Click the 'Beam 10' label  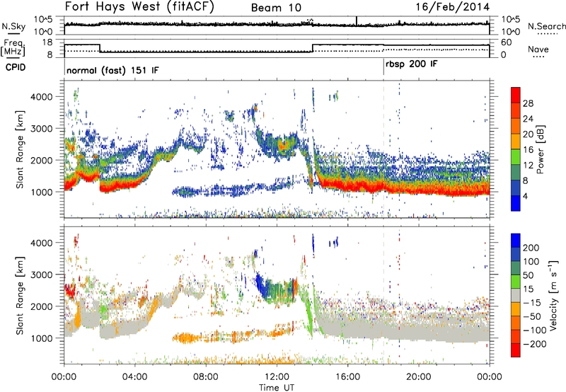pos(276,8)
